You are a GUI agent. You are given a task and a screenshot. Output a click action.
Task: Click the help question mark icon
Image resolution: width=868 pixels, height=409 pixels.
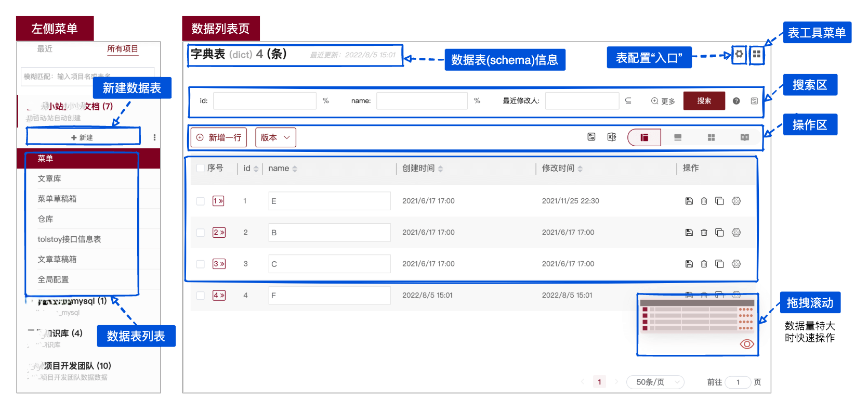[x=736, y=101]
